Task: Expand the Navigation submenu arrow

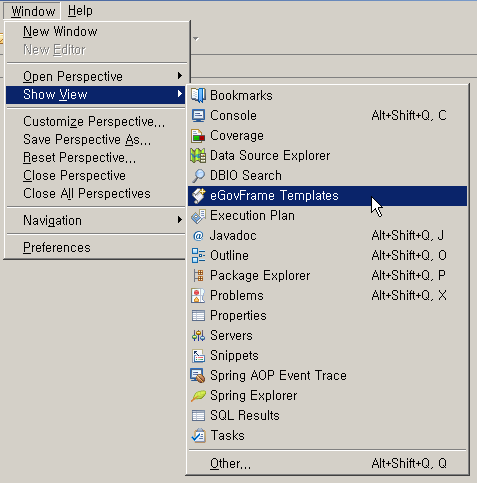Action: [180, 220]
